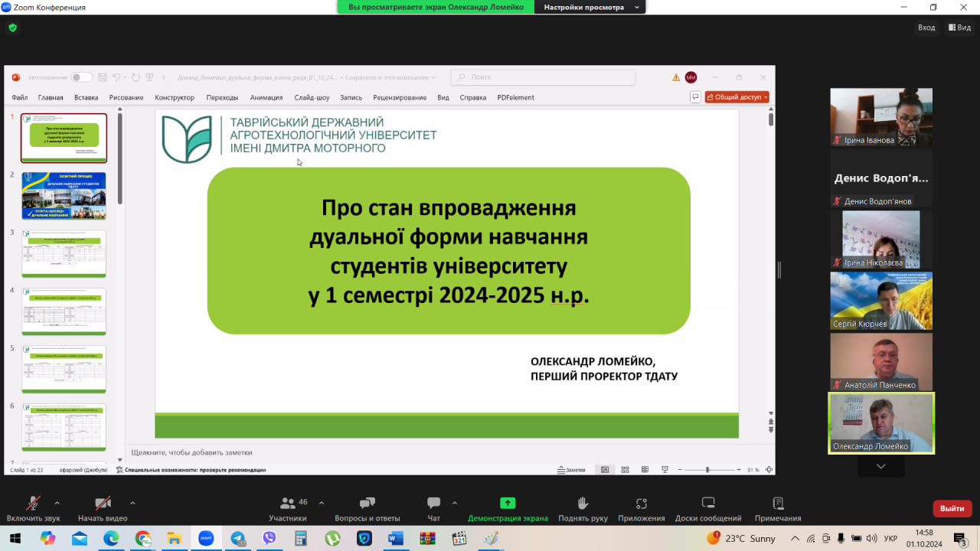Switch to slide sorter view

pyautogui.click(x=625, y=470)
